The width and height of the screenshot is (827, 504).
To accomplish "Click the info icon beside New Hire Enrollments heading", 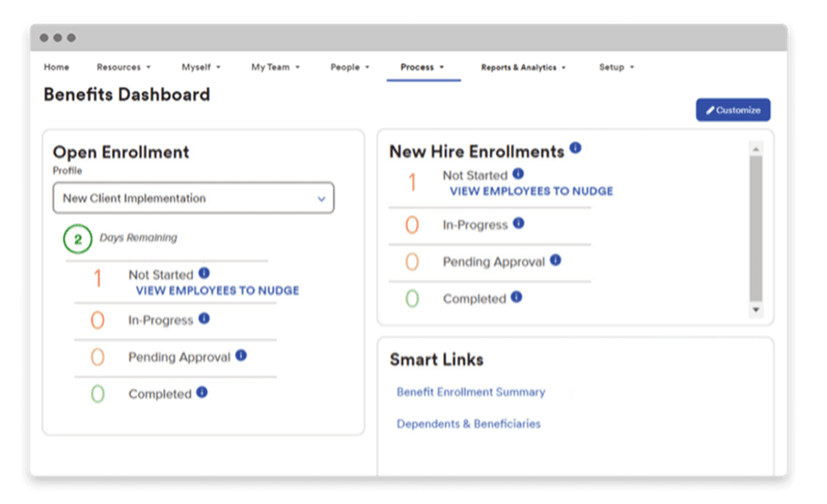I will click(576, 149).
